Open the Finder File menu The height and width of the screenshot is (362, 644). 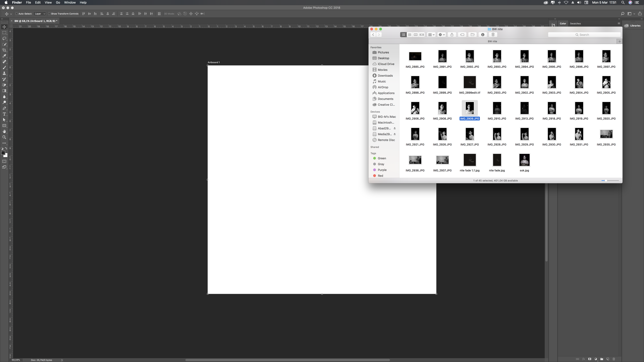29,2
